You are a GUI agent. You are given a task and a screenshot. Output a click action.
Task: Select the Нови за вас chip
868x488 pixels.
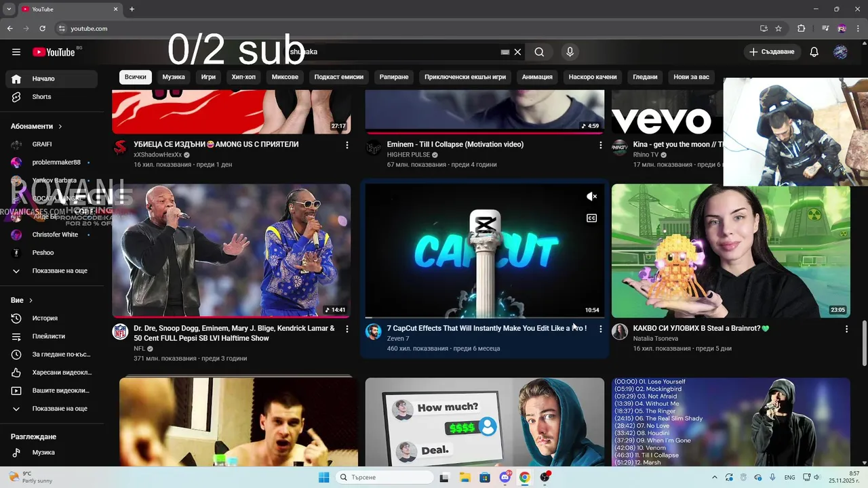[x=691, y=77]
